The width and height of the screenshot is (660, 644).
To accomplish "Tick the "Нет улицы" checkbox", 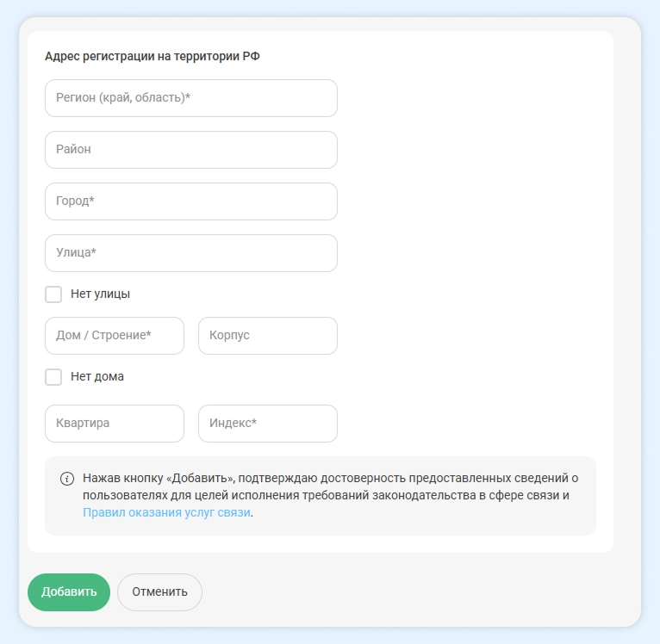I will [x=53, y=294].
